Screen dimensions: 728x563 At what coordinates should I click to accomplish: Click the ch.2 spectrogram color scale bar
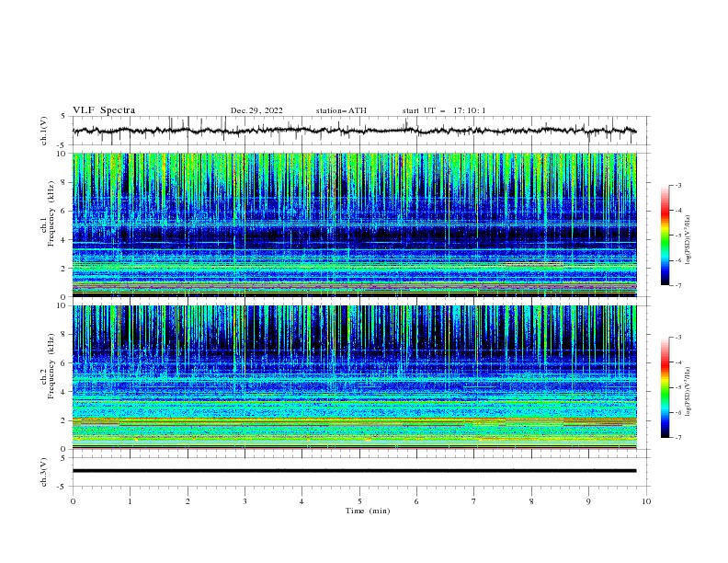coord(665,387)
